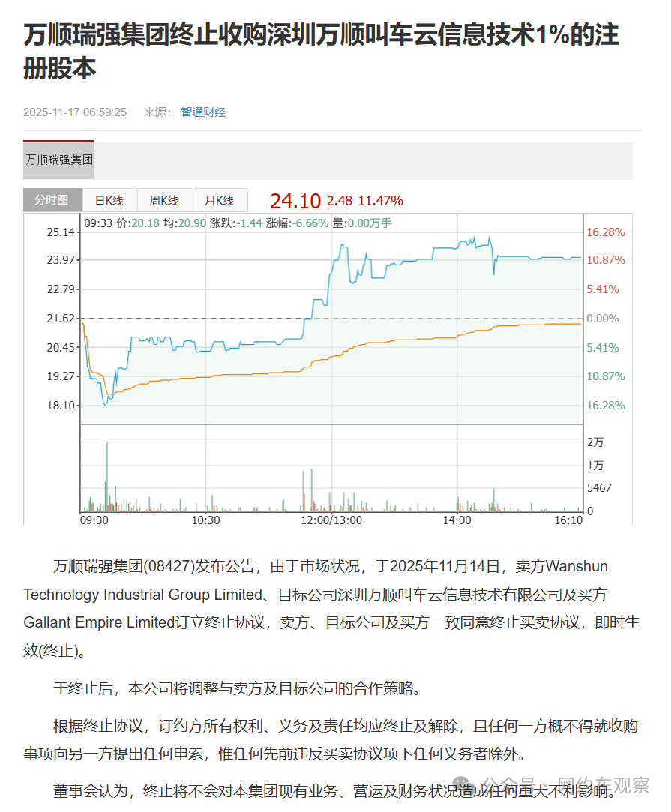The width and height of the screenshot is (671, 812).
Task: Click the WeChat public account watermark icon
Action: 468,784
